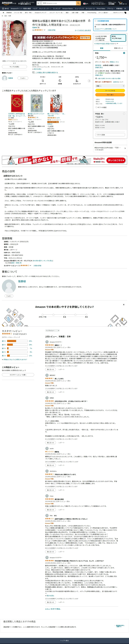Open タイムセール in navigation bar
The width and height of the screenshot is (129, 644).
point(90,8)
